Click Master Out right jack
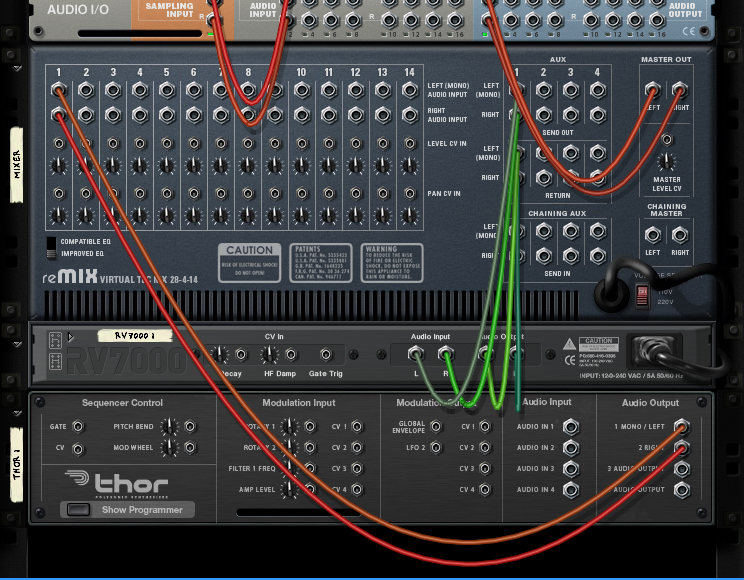The height and width of the screenshot is (580, 744). click(679, 90)
